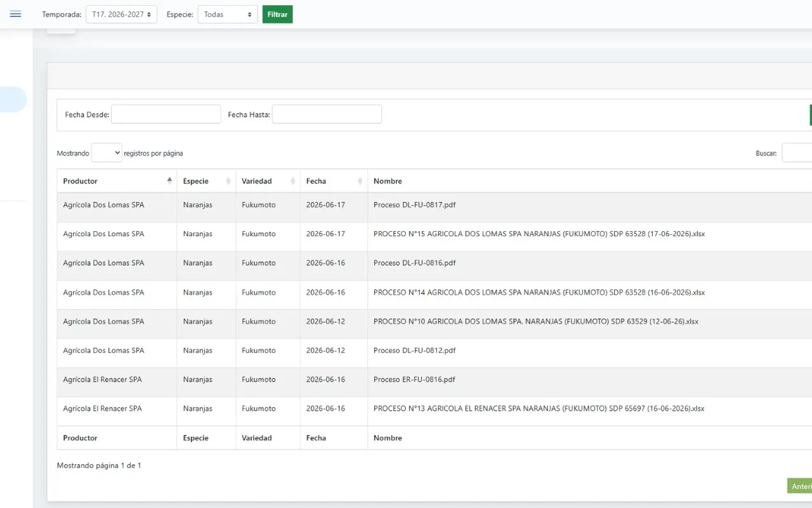Select file Proceso ER-FU-0816.pdf
This screenshot has width=812, height=508.
(414, 379)
